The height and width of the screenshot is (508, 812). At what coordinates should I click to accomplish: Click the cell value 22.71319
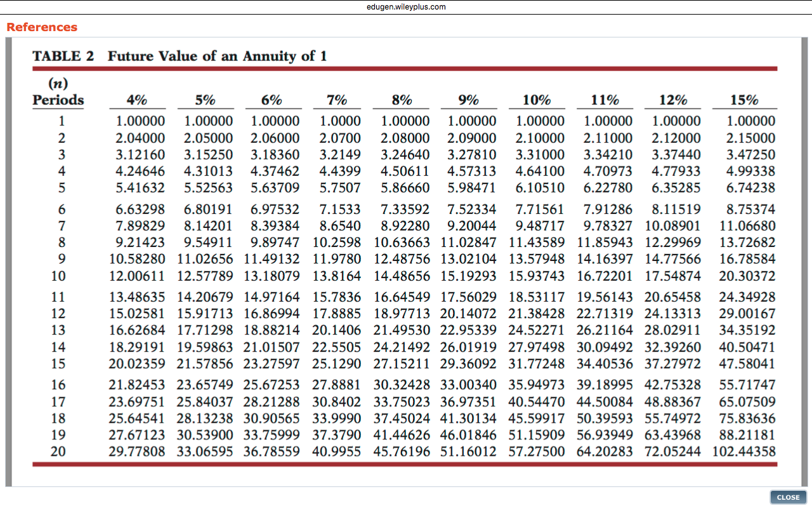tap(605, 314)
